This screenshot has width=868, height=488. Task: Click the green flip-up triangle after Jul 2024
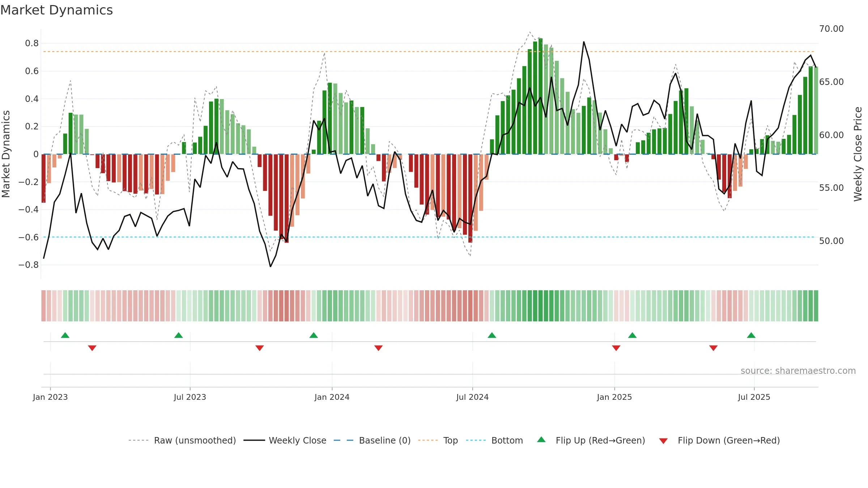(x=492, y=335)
